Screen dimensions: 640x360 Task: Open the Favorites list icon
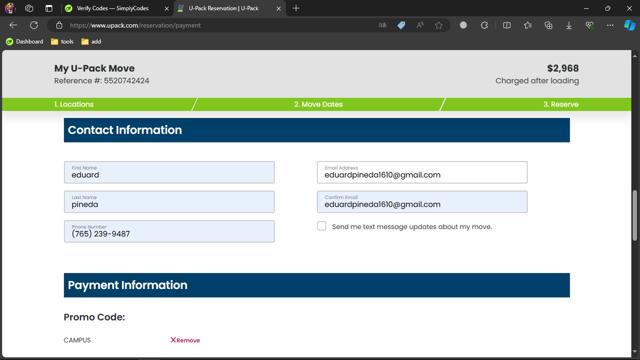point(527,25)
